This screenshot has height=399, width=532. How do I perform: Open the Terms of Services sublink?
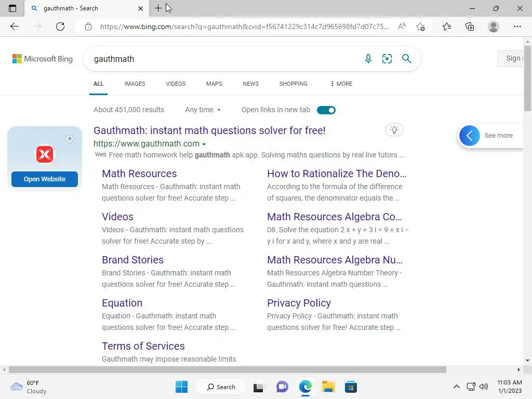pyautogui.click(x=143, y=346)
